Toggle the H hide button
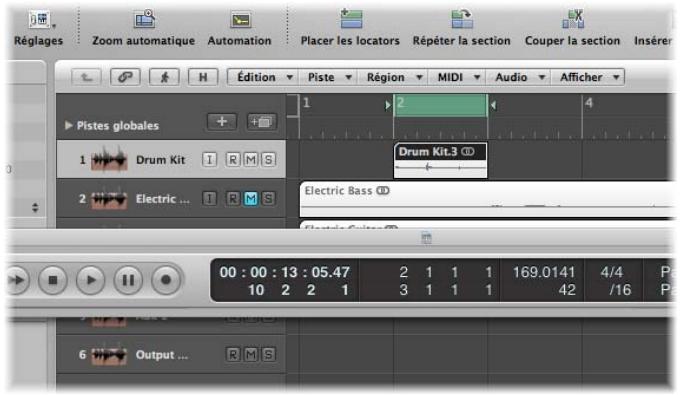Image resolution: width=682 pixels, height=395 pixels. (203, 77)
